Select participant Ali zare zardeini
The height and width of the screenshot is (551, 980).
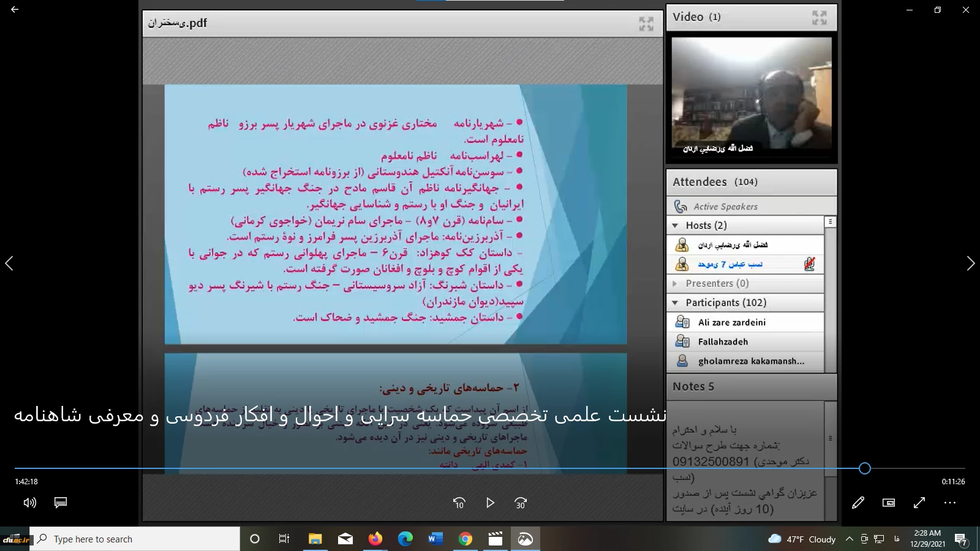(731, 322)
